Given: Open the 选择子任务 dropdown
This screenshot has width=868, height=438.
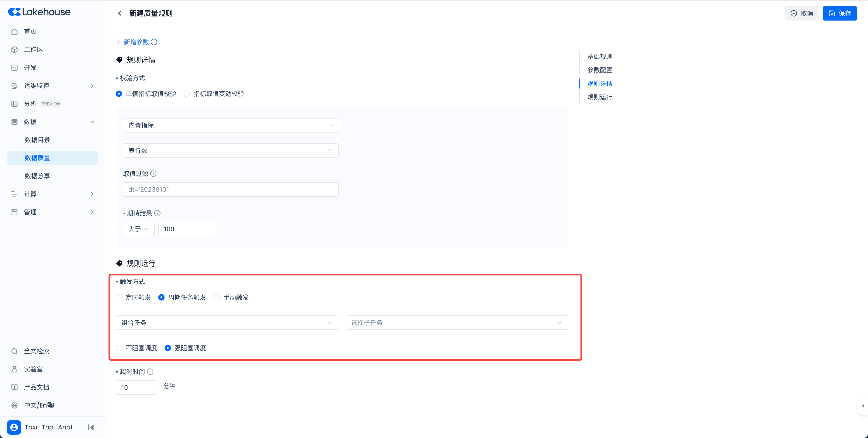Looking at the screenshot, I should pos(456,323).
